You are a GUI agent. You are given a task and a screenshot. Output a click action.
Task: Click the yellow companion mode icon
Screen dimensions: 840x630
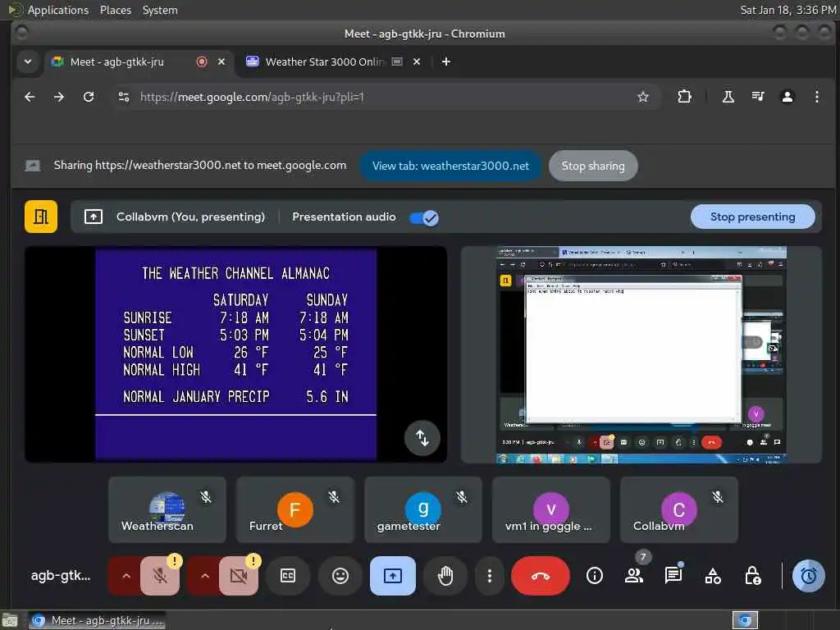41,217
